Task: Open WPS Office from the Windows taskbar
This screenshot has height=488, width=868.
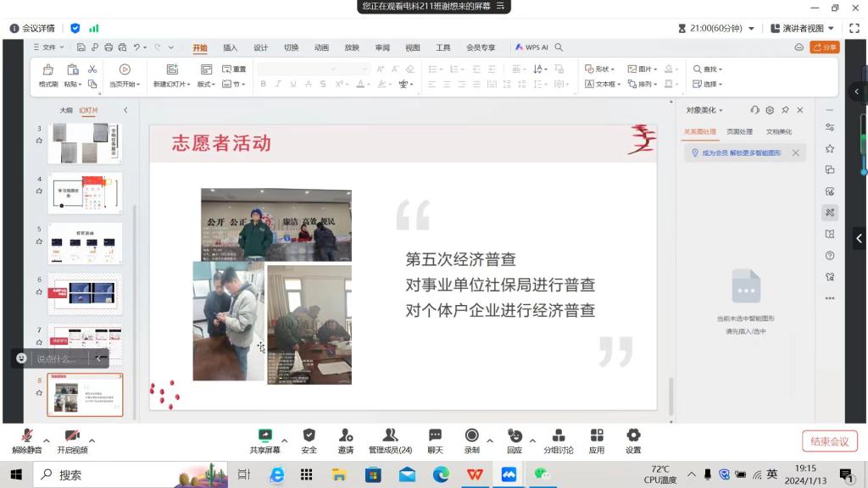Action: 475,474
